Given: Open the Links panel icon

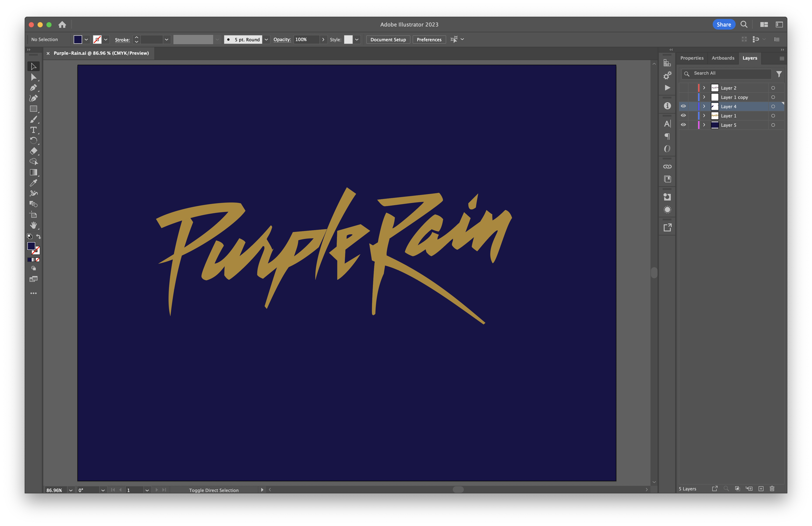Looking at the screenshot, I should pos(667,167).
